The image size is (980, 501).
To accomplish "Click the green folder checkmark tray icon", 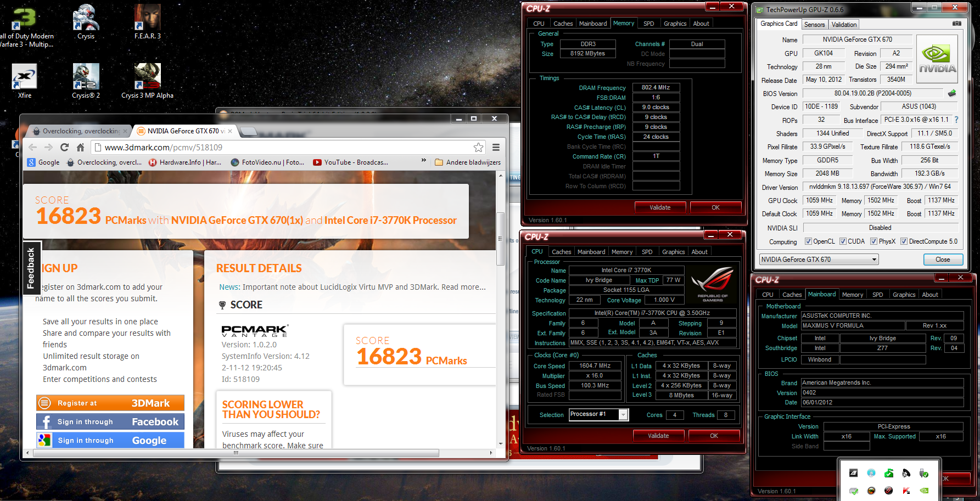I will (x=889, y=472).
